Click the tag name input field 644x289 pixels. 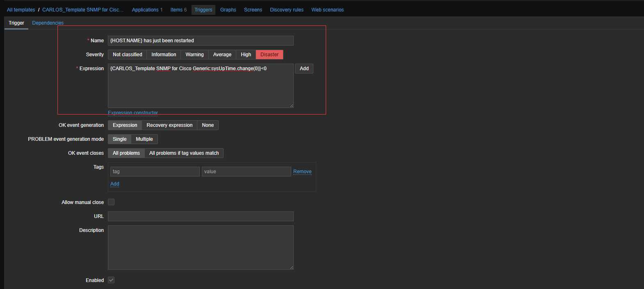tap(155, 172)
